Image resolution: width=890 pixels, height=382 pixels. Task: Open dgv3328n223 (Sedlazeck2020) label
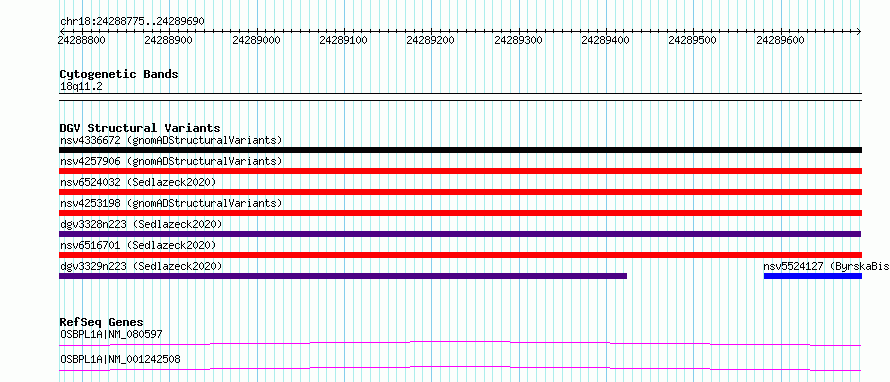point(141,224)
